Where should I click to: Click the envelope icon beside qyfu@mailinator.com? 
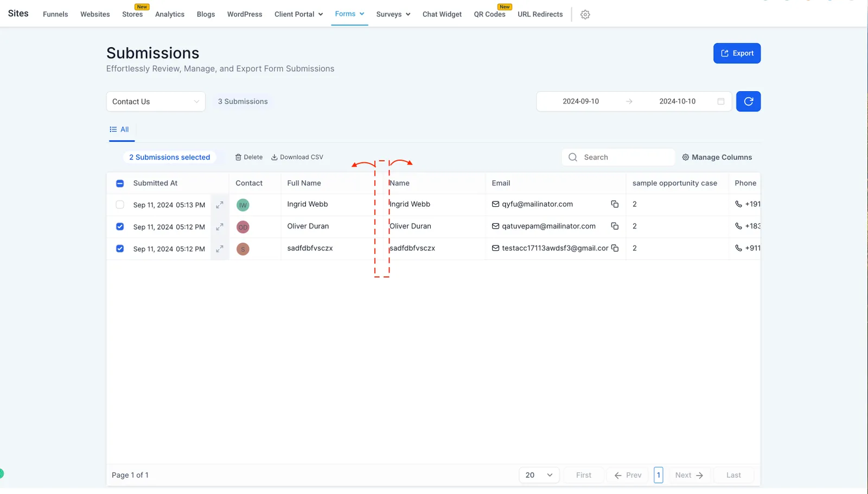pyautogui.click(x=495, y=204)
